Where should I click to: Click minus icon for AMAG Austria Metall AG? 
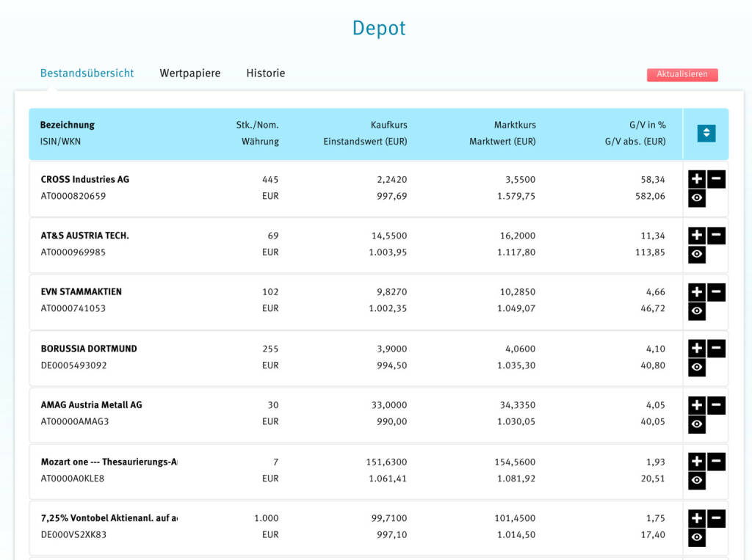coord(716,405)
